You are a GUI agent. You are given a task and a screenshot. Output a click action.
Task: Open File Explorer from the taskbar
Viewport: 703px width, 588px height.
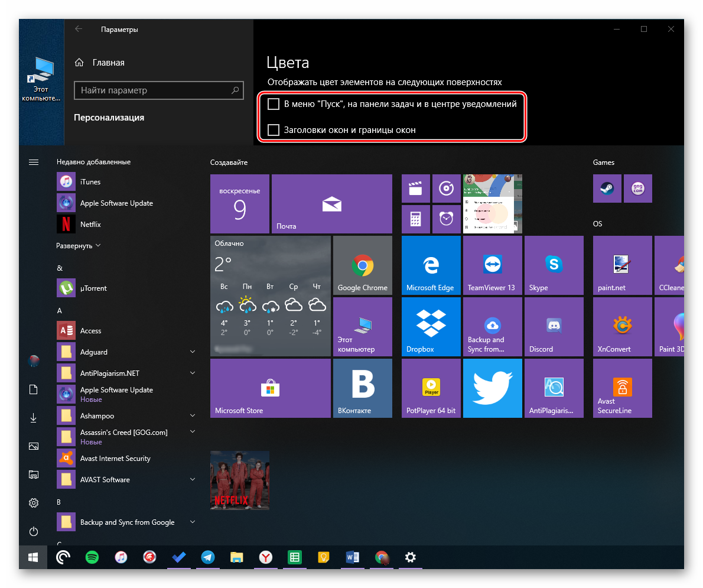tap(237, 557)
